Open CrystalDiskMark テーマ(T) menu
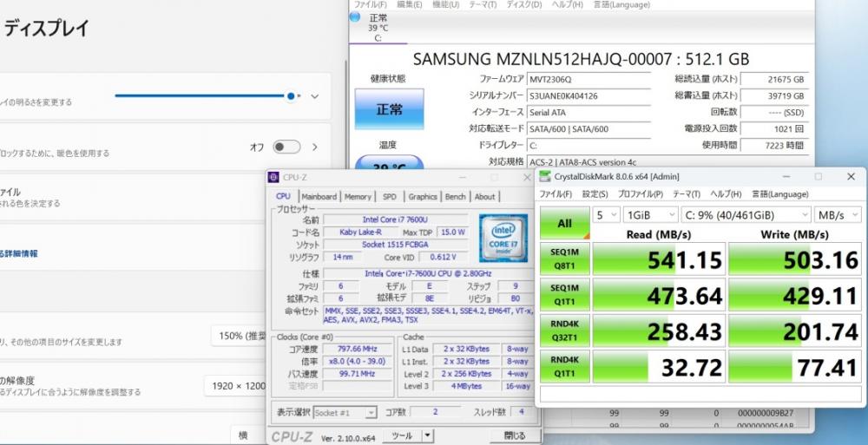This screenshot has width=868, height=445. tap(686, 194)
